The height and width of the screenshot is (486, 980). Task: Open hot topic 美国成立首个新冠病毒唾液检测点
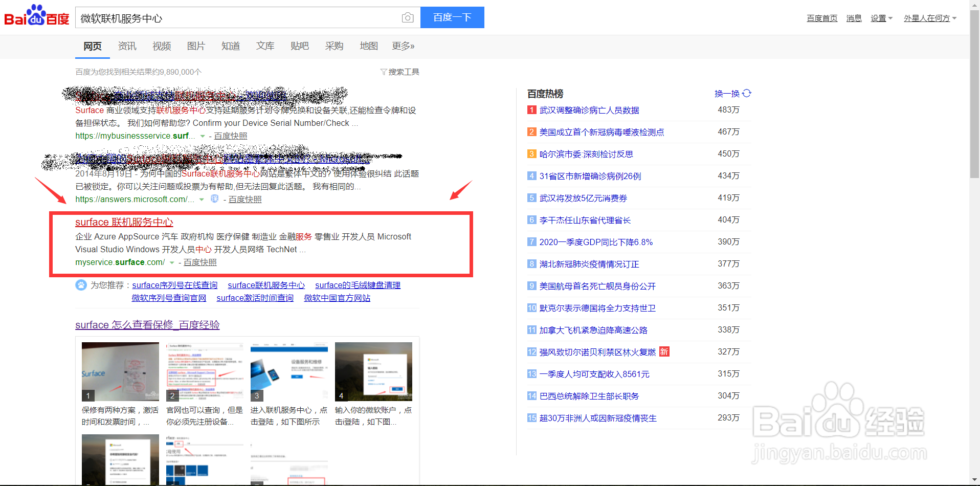coord(602,132)
